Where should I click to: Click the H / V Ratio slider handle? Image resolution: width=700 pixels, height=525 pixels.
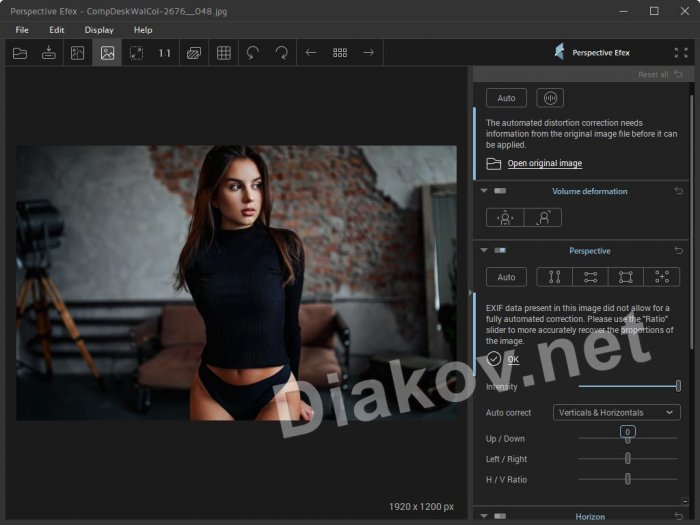coord(628,479)
